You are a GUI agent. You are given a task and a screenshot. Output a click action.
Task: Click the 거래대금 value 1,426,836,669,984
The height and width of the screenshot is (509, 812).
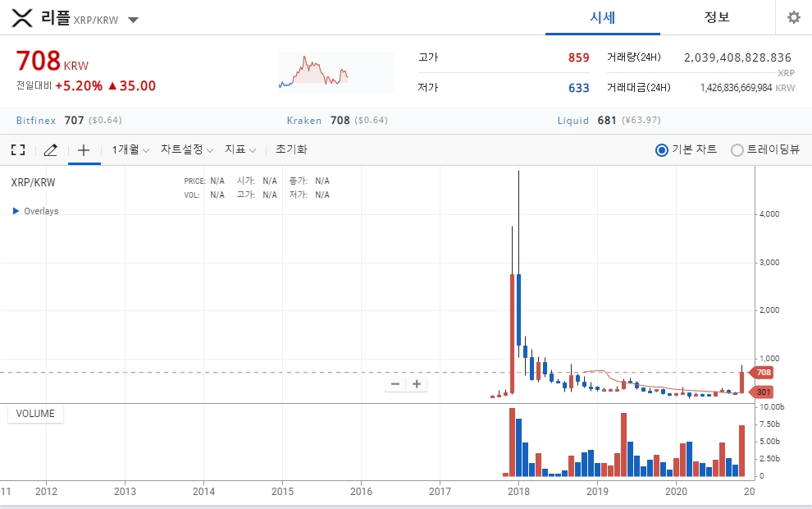point(736,88)
